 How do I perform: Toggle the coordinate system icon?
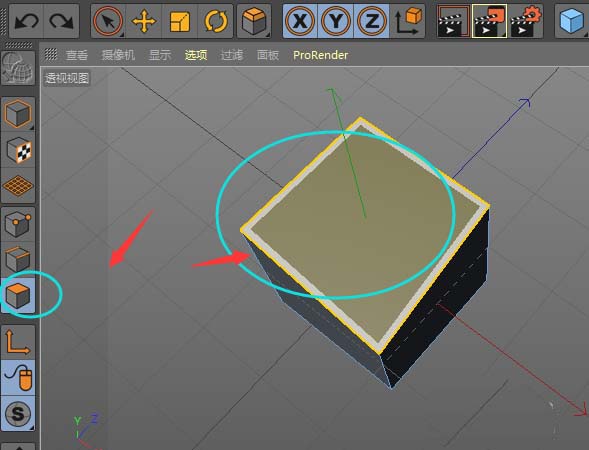pyautogui.click(x=408, y=21)
